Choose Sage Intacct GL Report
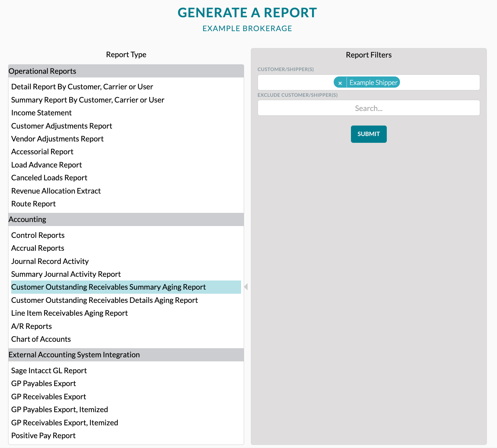497x448 pixels. coord(49,371)
